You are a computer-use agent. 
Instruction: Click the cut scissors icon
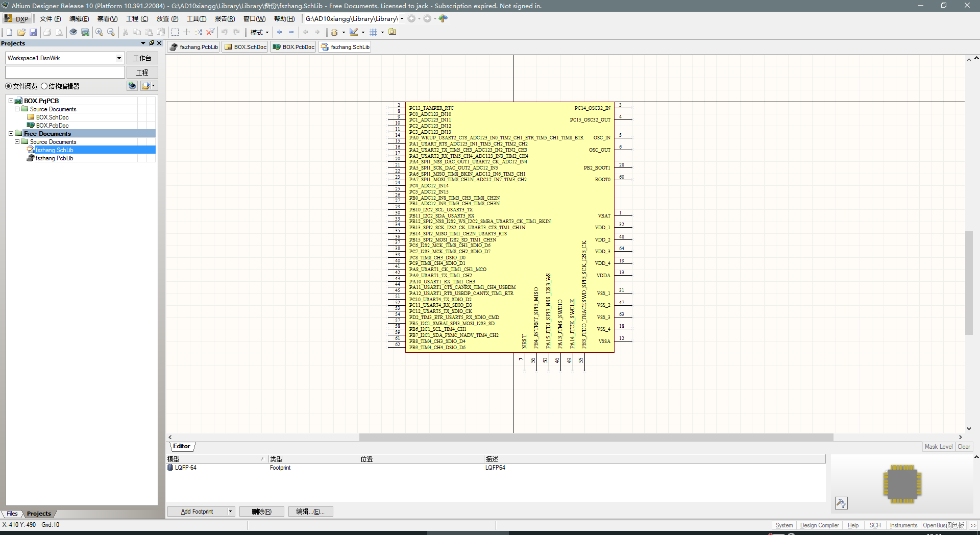coord(126,32)
